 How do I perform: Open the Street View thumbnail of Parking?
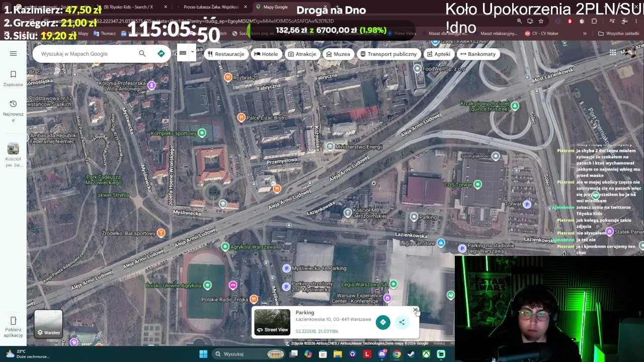coord(272,322)
